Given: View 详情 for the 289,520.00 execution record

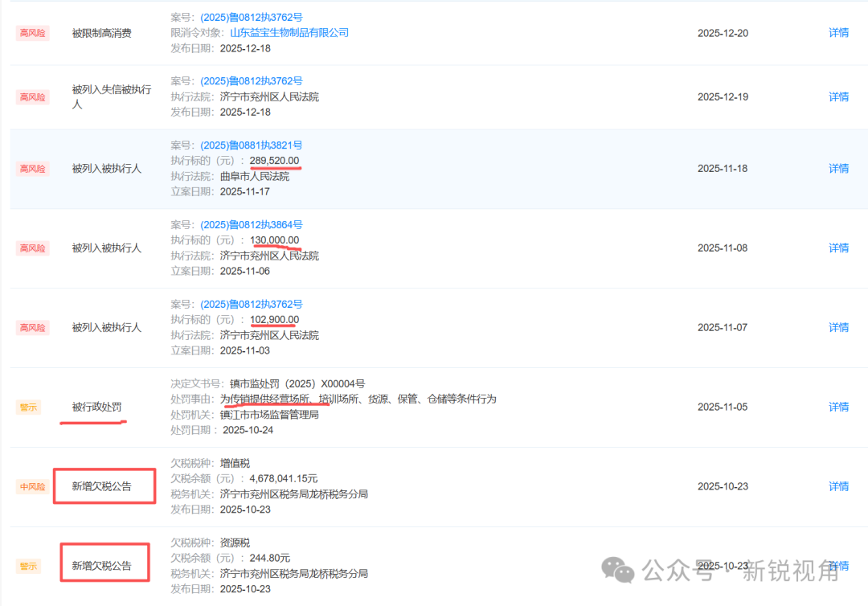Looking at the screenshot, I should click(x=838, y=169).
